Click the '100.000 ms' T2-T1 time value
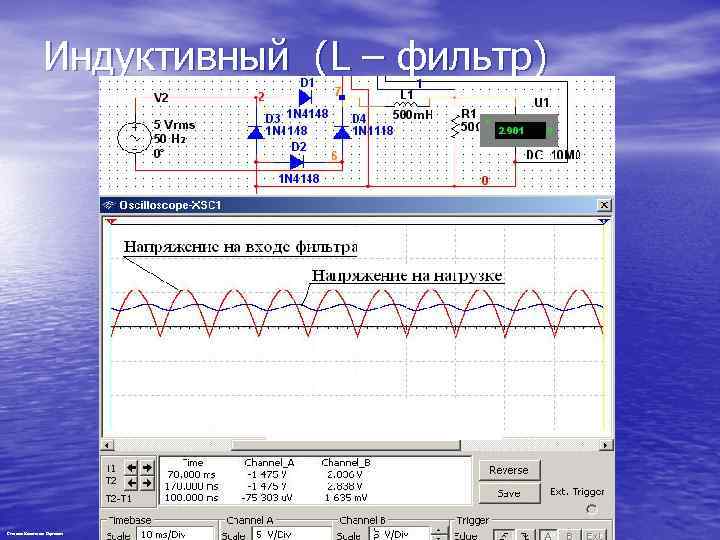This screenshot has width=720, height=540. click(191, 498)
